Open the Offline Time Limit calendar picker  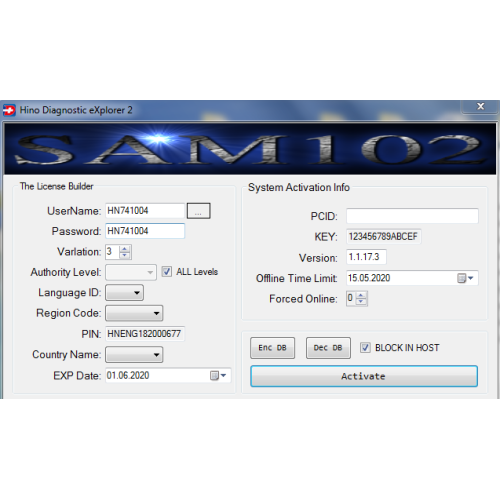(465, 278)
